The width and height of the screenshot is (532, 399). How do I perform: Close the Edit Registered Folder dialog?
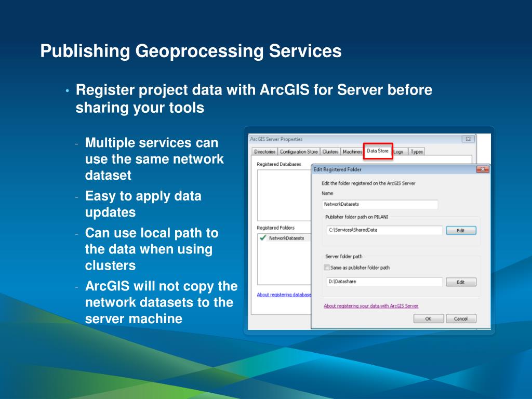[483, 169]
